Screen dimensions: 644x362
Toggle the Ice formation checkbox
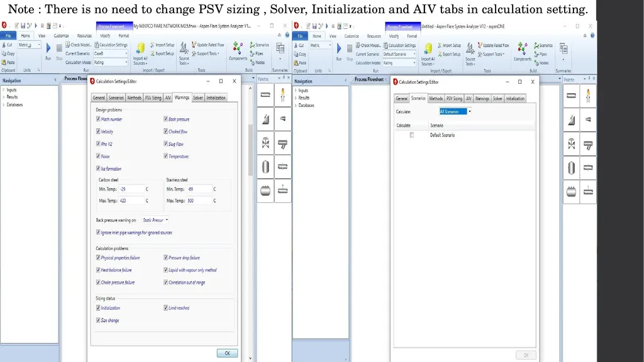98,168
